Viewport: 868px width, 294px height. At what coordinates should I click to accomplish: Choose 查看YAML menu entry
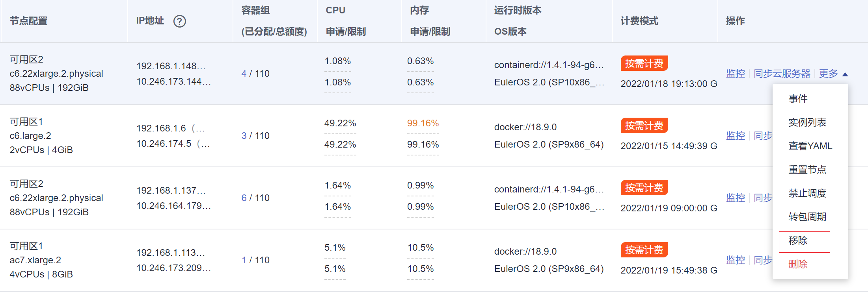[x=810, y=146]
